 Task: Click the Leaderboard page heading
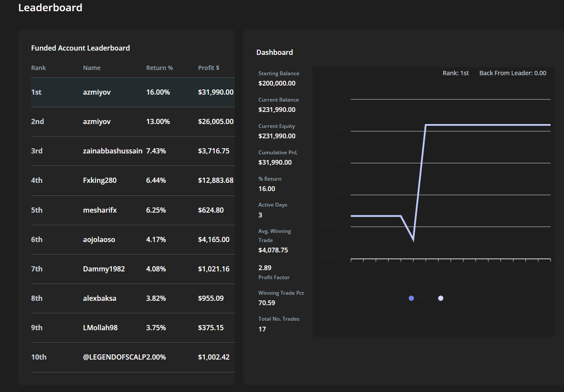[50, 8]
